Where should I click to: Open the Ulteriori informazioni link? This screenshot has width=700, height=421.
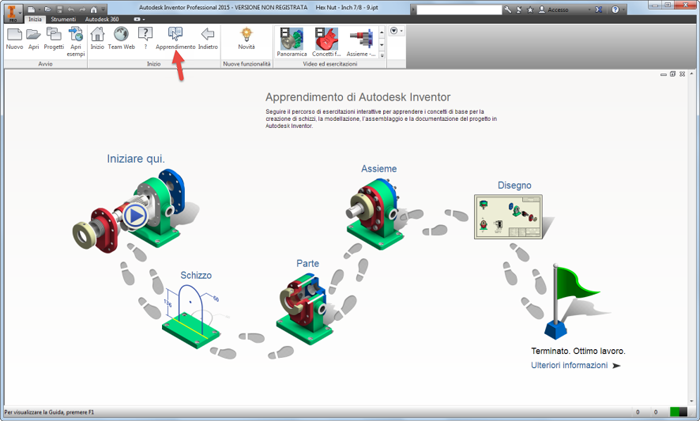point(569,365)
